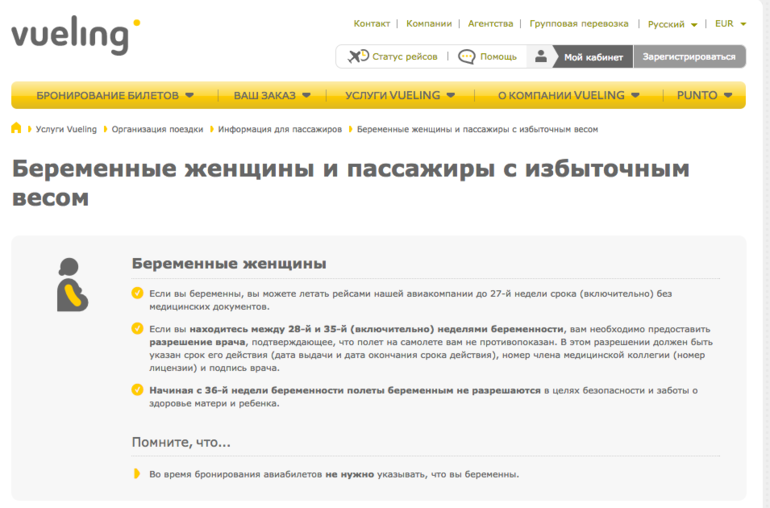Open the Русский language dropdown
Viewport: 770px width, 508px height.
672,24
